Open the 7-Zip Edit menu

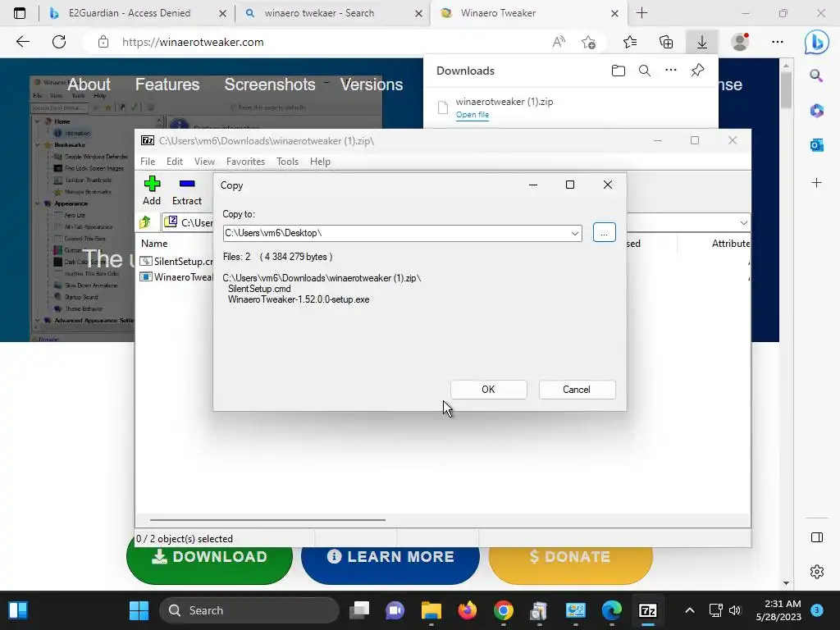click(x=175, y=162)
